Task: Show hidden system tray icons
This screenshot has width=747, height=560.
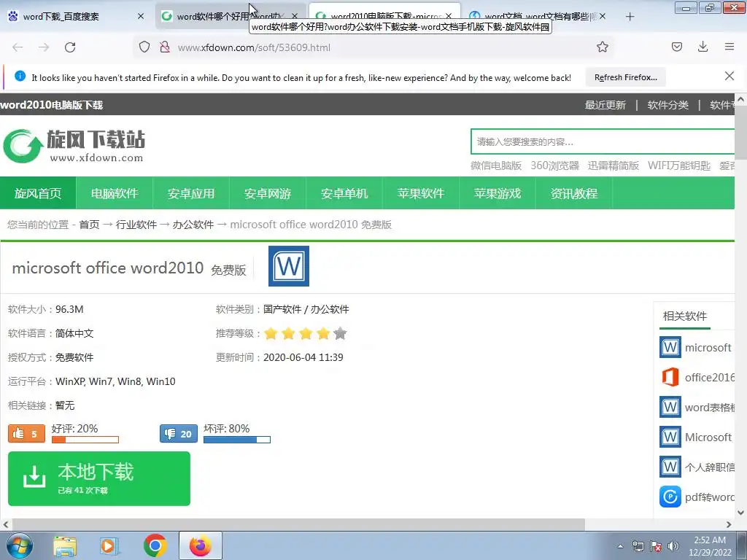Action: [620, 546]
